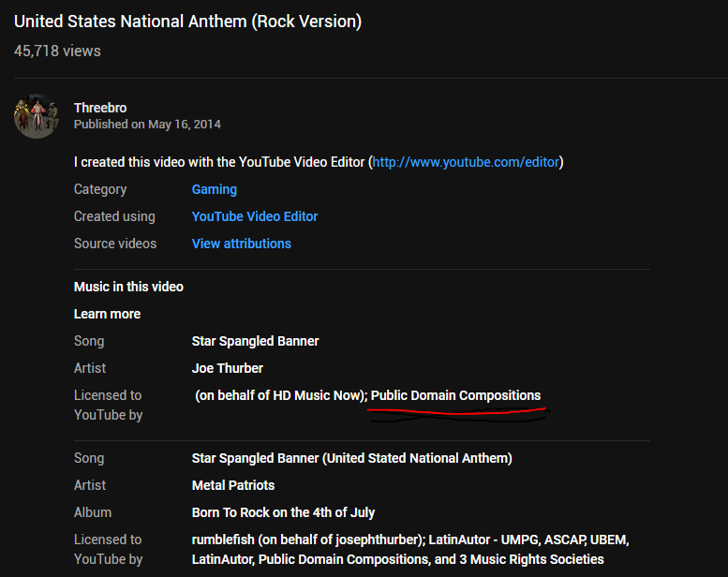Click the (on behalf of HD Music Now) text
This screenshot has width=728, height=577.
pyautogui.click(x=279, y=395)
